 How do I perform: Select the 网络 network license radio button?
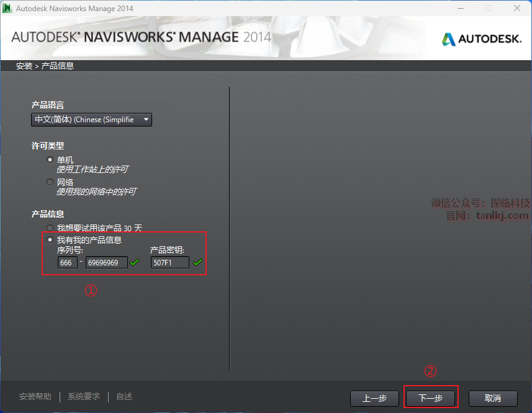50,182
